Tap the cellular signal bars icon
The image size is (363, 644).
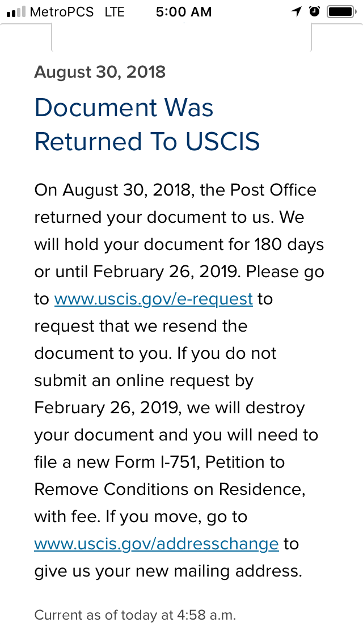[16, 12]
